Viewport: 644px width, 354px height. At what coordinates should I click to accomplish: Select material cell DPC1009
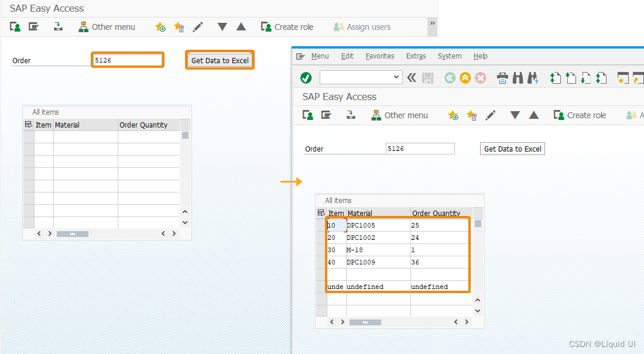(378, 262)
